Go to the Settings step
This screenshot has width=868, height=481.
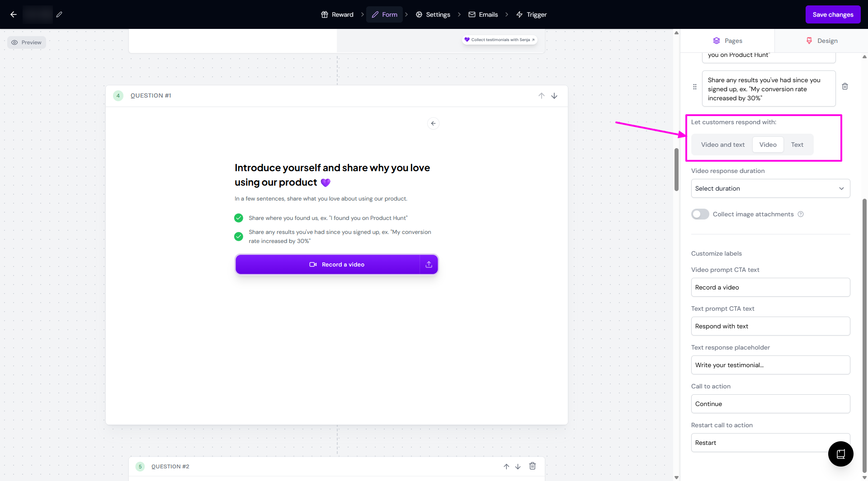[x=433, y=14]
